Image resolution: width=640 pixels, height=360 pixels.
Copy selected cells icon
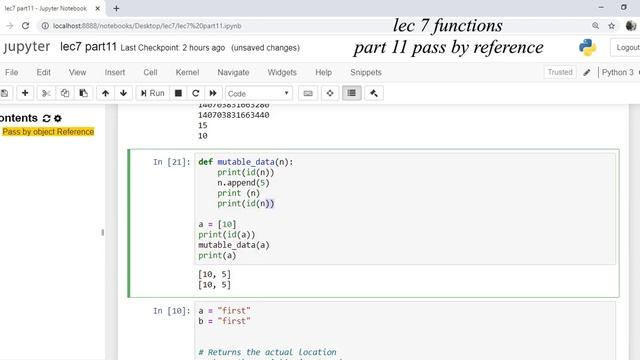point(64,93)
